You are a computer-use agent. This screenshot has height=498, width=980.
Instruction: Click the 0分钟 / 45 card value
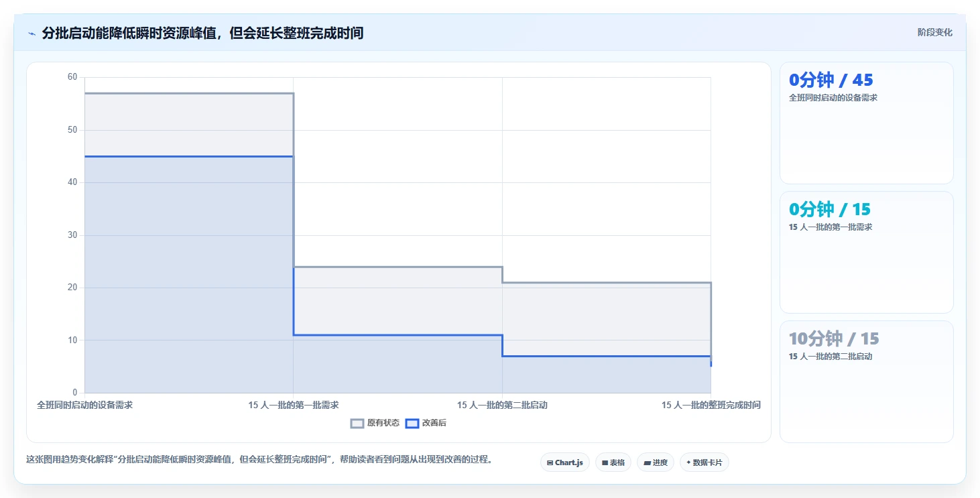click(831, 80)
